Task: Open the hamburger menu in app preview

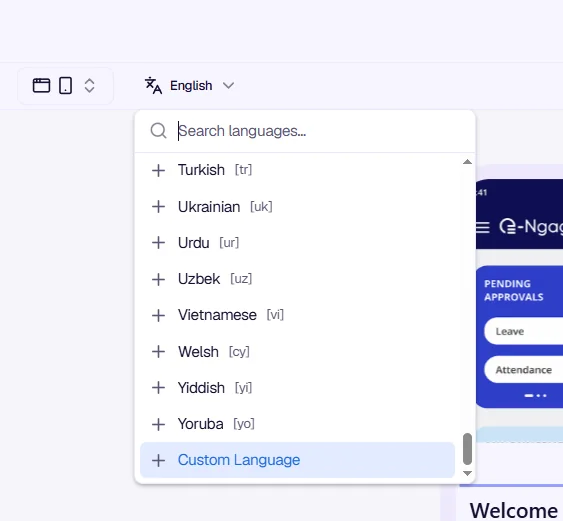Action: (x=483, y=227)
